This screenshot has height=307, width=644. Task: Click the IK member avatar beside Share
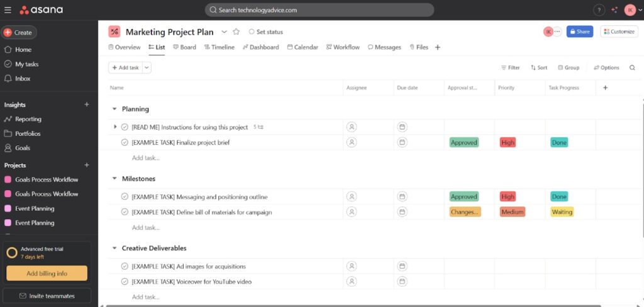pos(548,31)
